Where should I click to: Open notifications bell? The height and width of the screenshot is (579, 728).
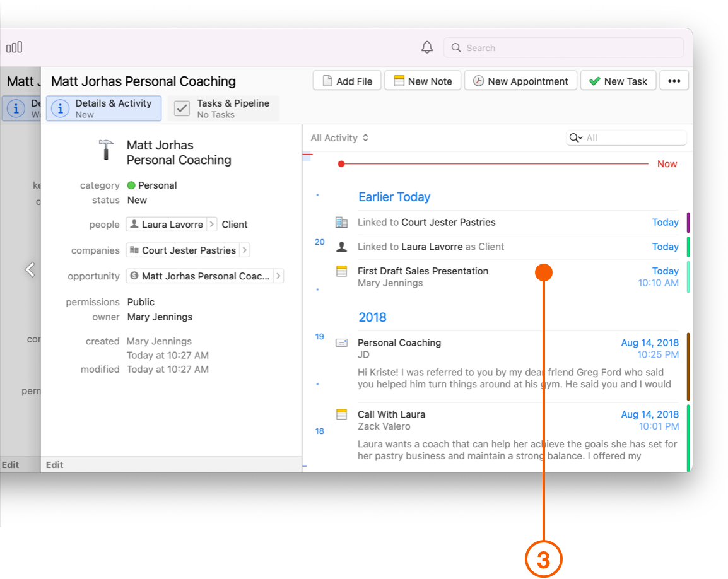426,47
